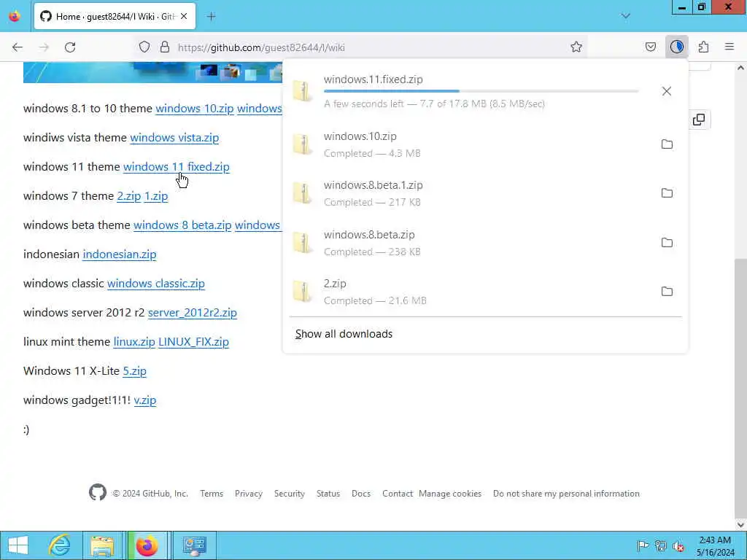The width and height of the screenshot is (747, 560).
Task: Click the windows vista.zip link
Action: click(x=174, y=138)
